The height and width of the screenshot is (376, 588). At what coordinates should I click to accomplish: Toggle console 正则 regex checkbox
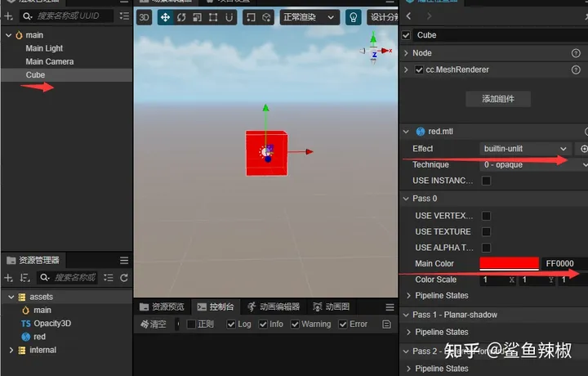pyautogui.click(x=191, y=325)
